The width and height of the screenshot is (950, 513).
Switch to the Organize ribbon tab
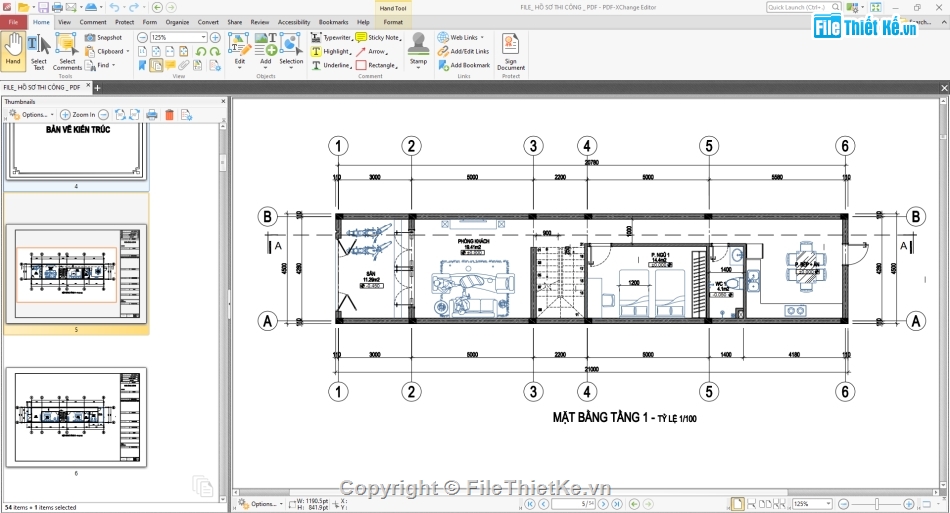(x=177, y=21)
